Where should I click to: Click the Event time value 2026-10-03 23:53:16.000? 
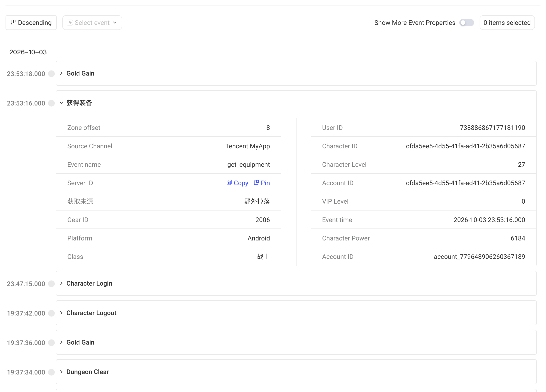(489, 220)
